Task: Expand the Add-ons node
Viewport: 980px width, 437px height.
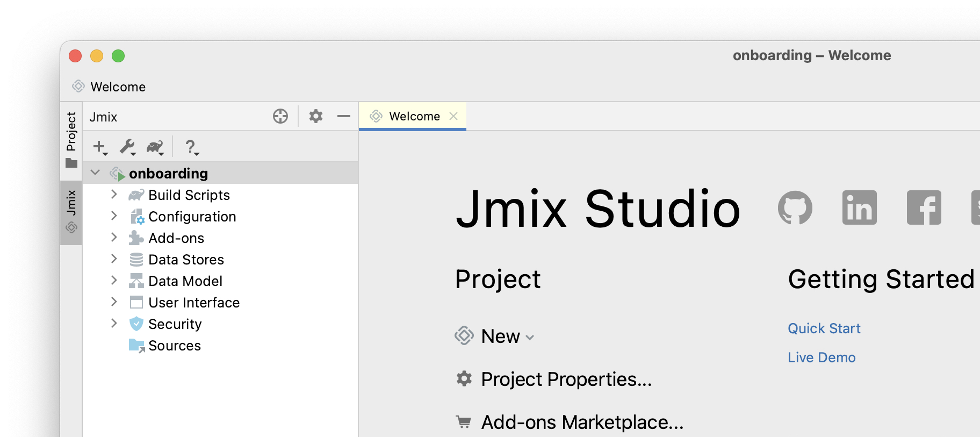Action: (x=114, y=237)
